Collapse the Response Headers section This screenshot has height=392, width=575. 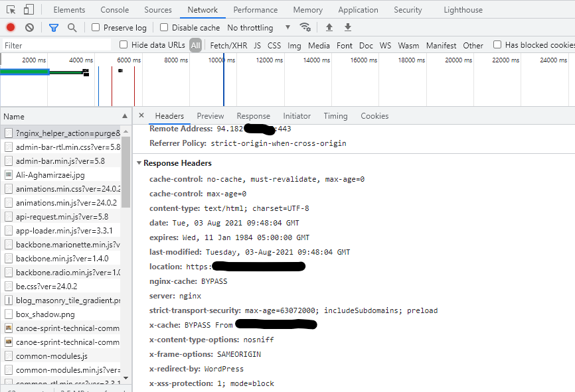[139, 163]
